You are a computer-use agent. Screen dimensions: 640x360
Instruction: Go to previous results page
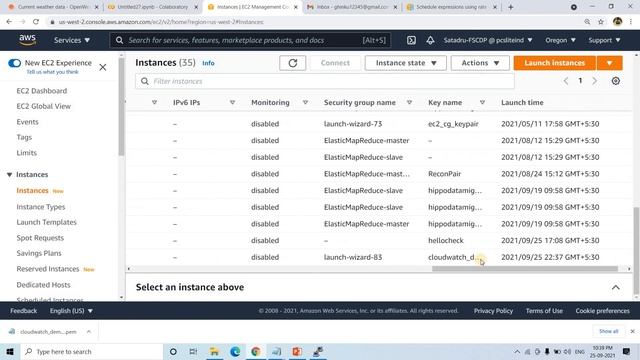click(566, 81)
